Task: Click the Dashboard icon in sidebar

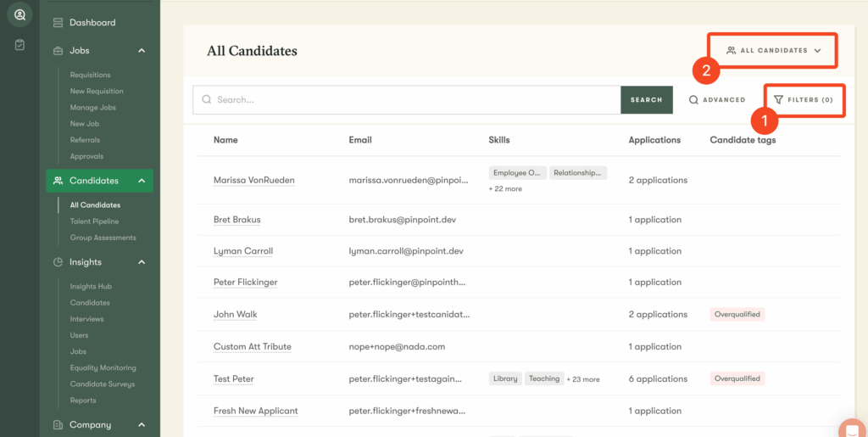Action: tap(58, 23)
